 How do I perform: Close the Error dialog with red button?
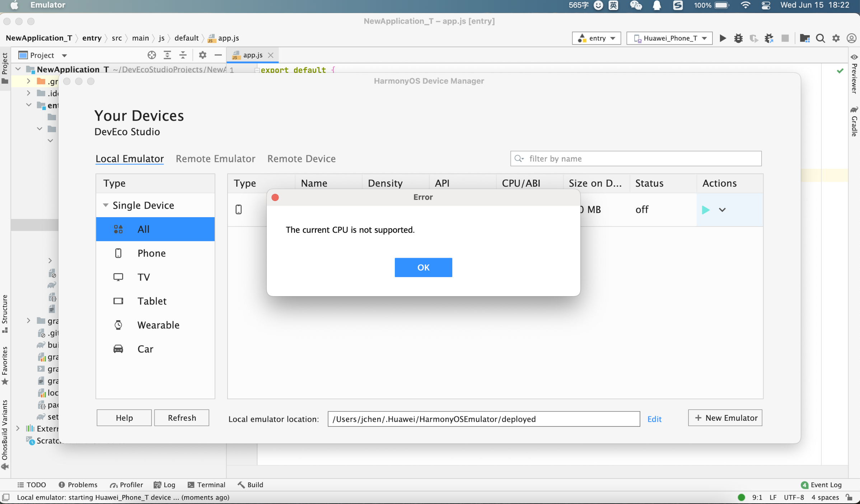275,197
